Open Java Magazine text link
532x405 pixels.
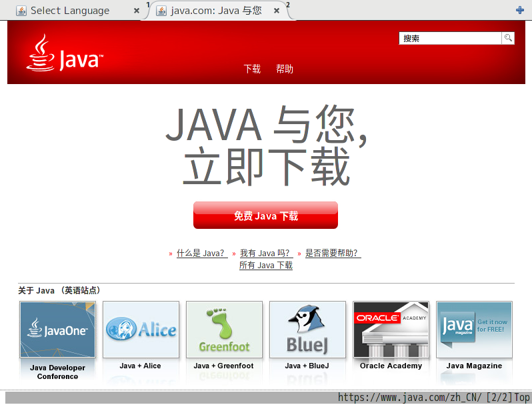click(x=474, y=366)
